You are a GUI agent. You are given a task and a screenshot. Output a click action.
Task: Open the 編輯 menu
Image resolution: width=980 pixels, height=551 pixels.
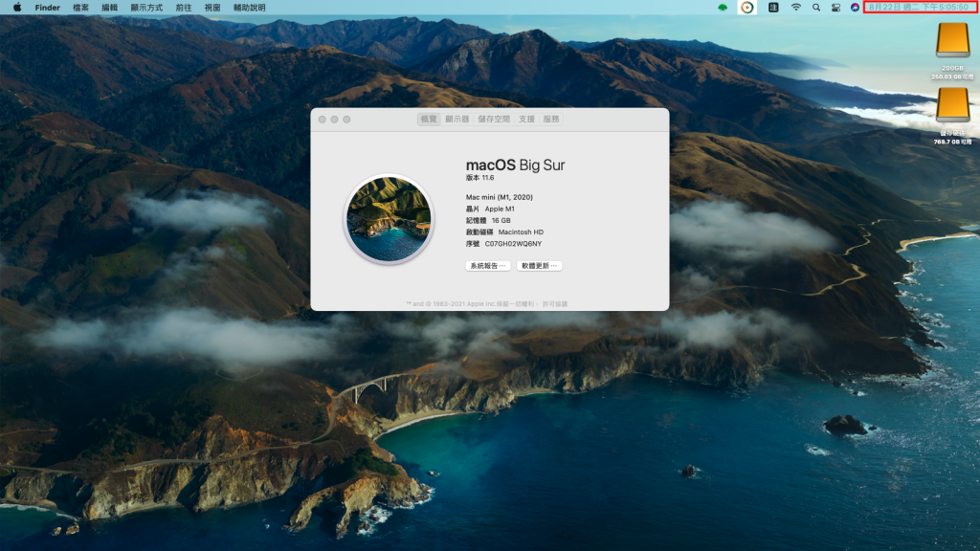click(109, 8)
